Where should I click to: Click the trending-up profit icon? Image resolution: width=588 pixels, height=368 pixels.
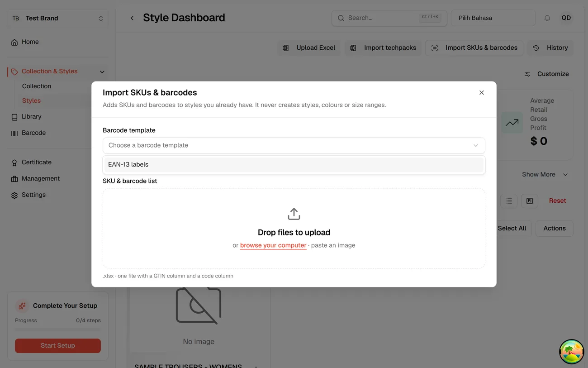512,123
